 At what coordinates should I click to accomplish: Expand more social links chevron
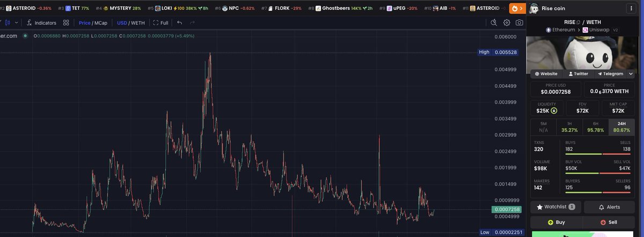click(x=631, y=74)
